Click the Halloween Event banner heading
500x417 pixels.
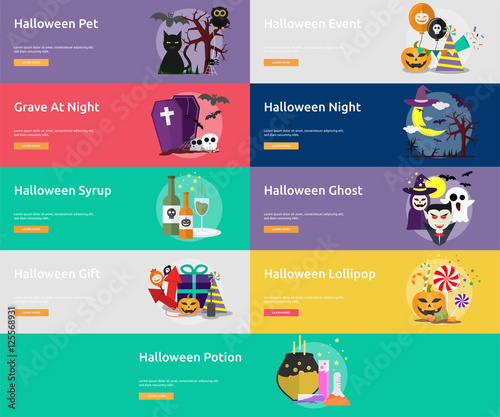[x=312, y=24]
